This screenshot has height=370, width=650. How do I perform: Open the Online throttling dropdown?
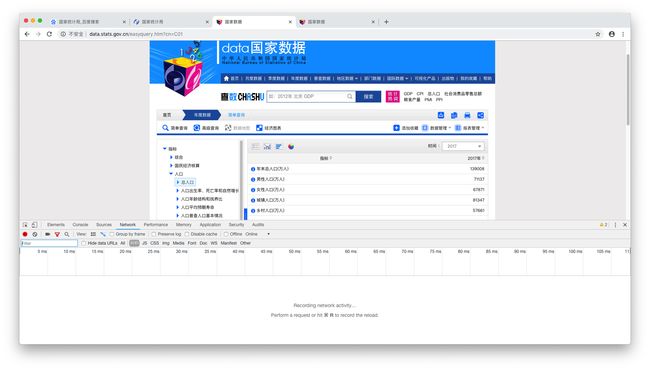(257, 234)
